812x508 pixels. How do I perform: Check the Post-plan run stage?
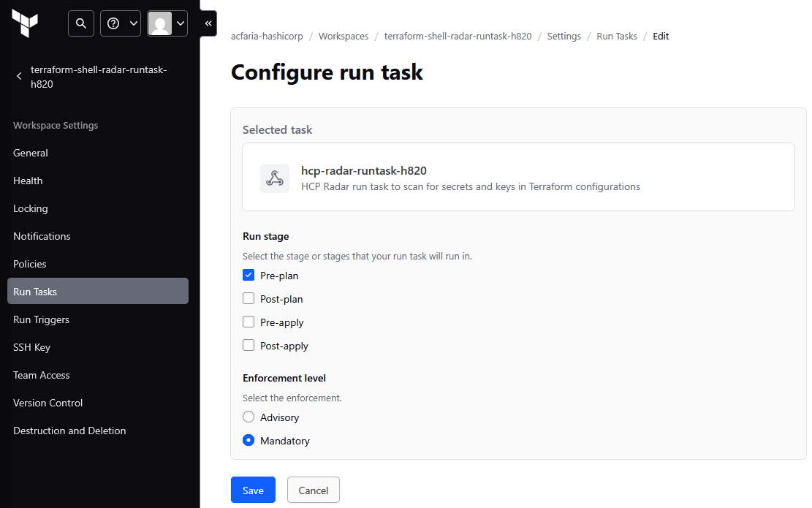click(248, 299)
